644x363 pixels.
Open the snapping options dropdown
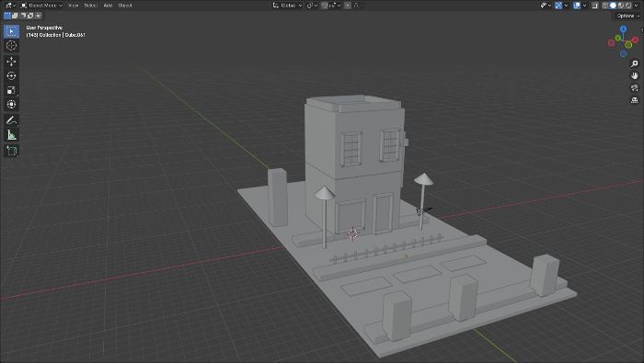335,6
